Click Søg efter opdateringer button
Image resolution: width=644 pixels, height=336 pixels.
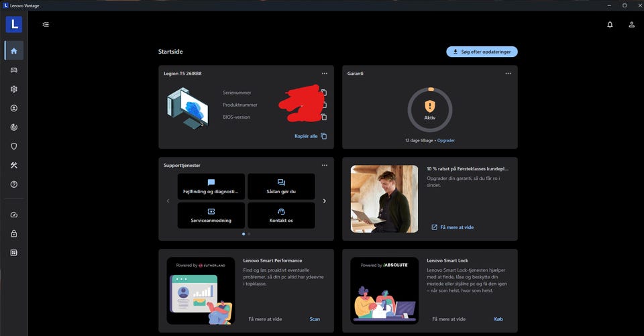click(x=482, y=52)
